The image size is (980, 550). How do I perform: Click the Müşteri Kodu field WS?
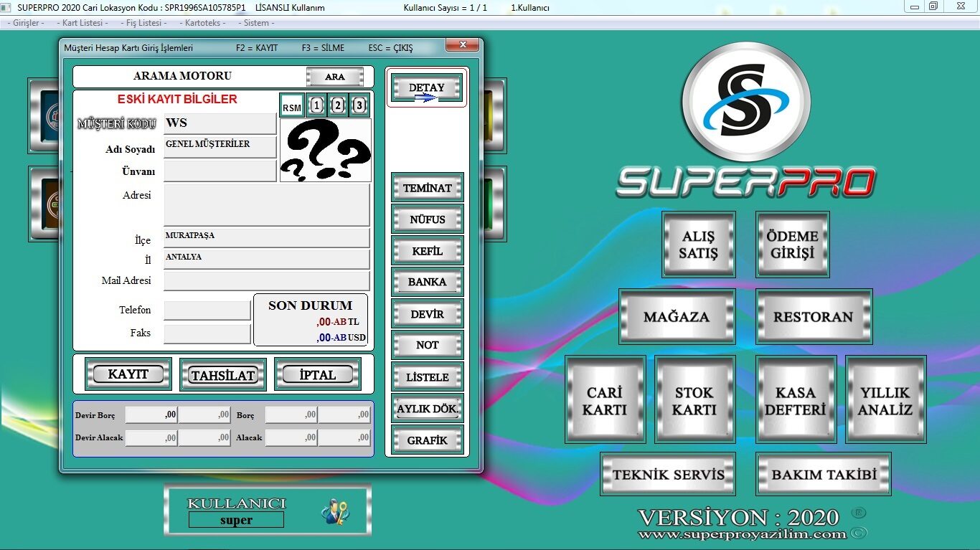(220, 123)
